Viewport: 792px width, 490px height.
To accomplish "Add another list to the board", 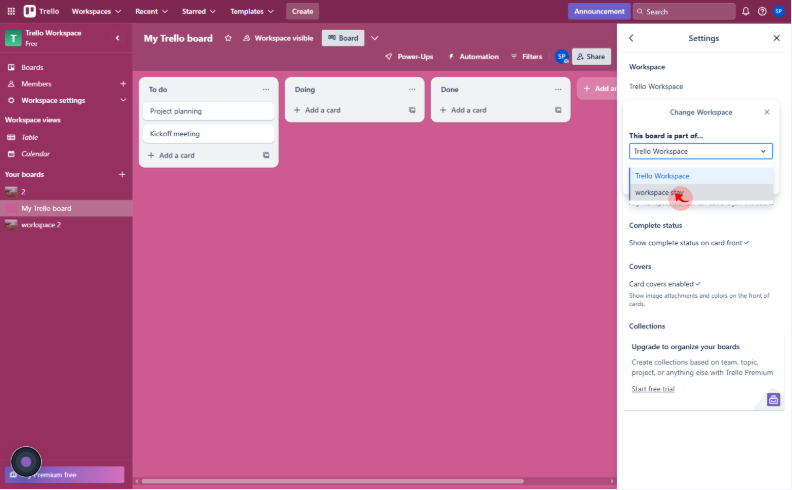I will tap(598, 88).
